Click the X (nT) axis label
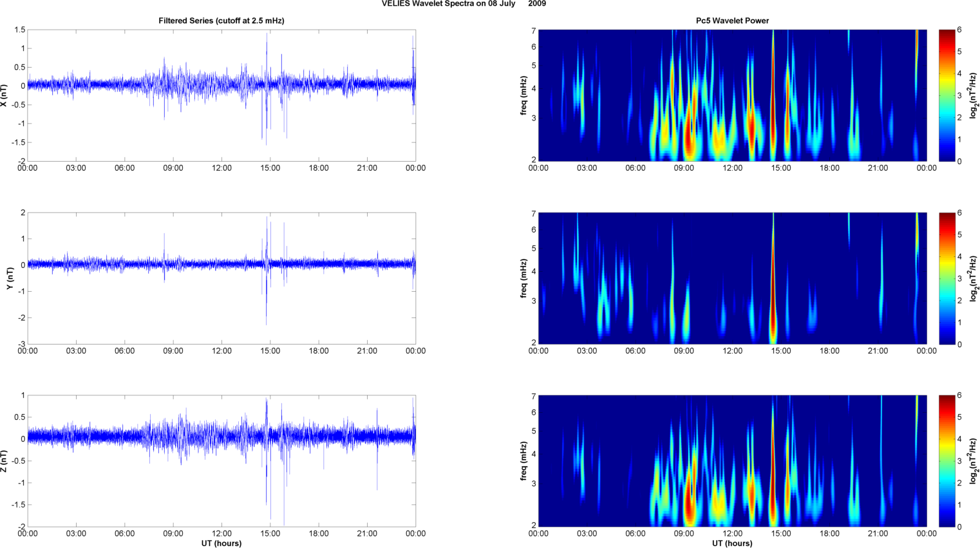The height and width of the screenshot is (548, 980). [x=5, y=95]
